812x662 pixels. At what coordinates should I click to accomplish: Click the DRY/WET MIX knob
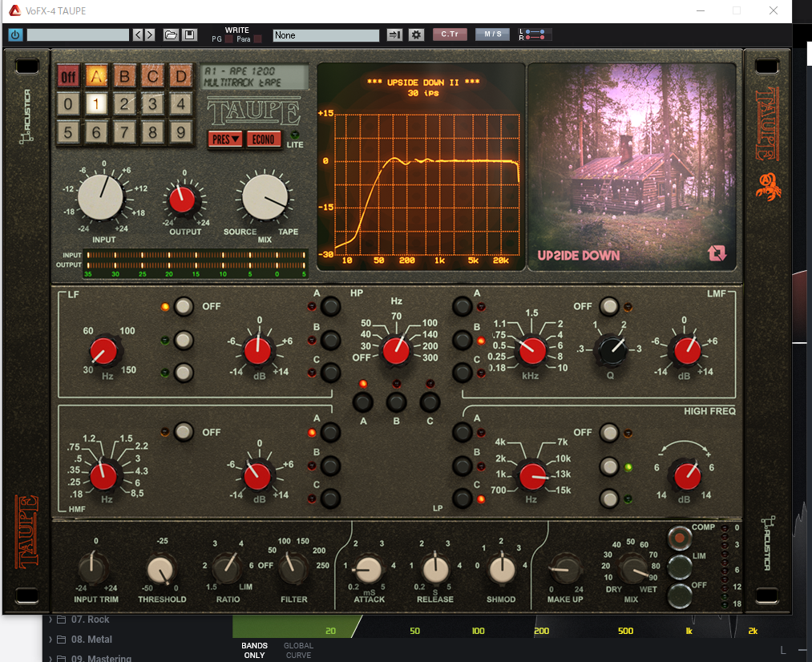pyautogui.click(x=632, y=568)
